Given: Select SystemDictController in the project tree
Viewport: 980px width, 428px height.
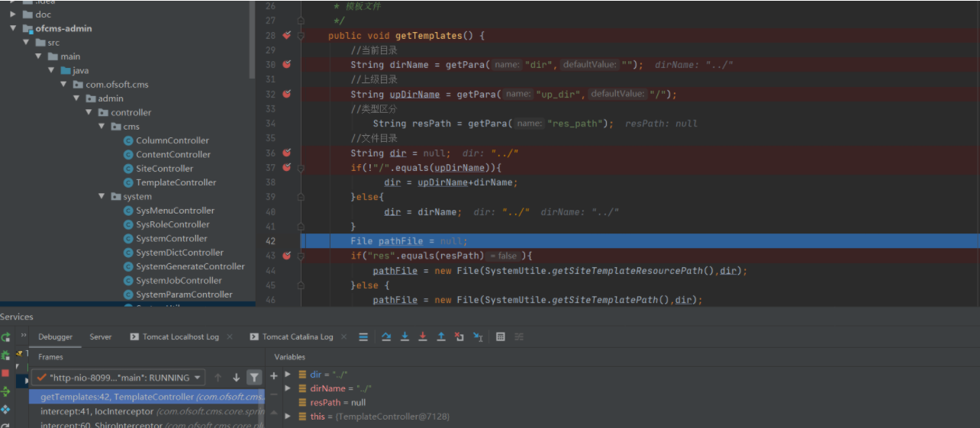Looking at the screenshot, I should click(x=179, y=253).
